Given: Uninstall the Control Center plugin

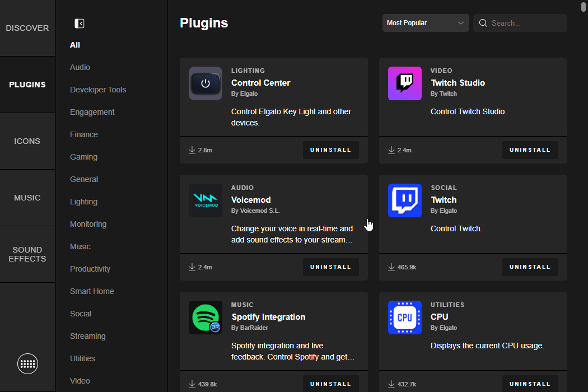Looking at the screenshot, I should coord(331,150).
